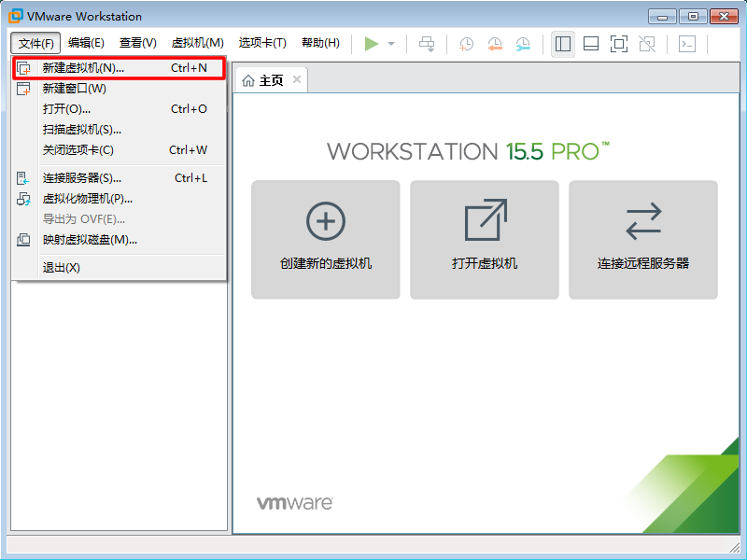Select 新建虚拟机(N)... from the File menu
The height and width of the screenshot is (560, 747).
tap(83, 68)
